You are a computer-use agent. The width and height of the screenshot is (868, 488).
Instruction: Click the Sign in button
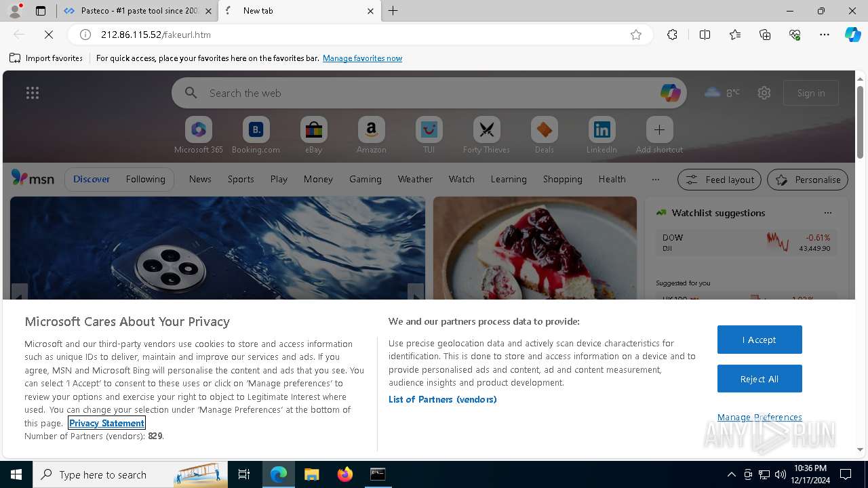(811, 93)
